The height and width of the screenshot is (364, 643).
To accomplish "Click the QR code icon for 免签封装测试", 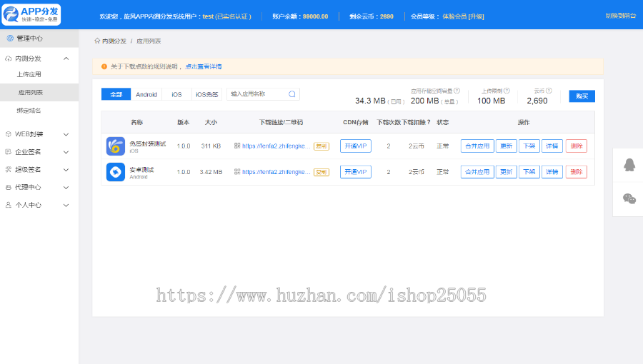I will point(237,146).
